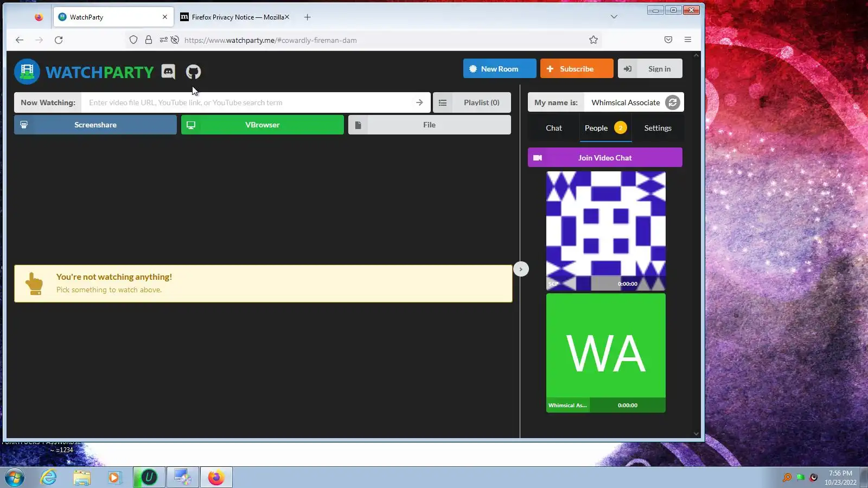Click the green WA user avatar
868x488 pixels.
[606, 353]
